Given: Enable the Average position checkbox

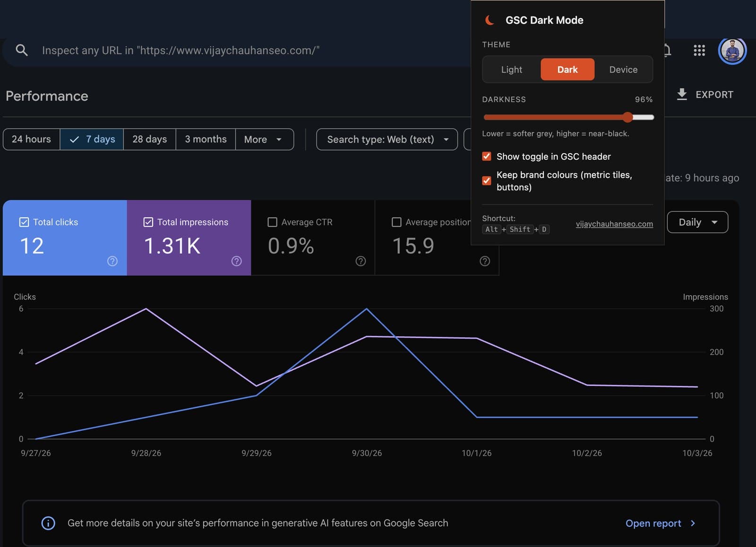Looking at the screenshot, I should (x=396, y=222).
